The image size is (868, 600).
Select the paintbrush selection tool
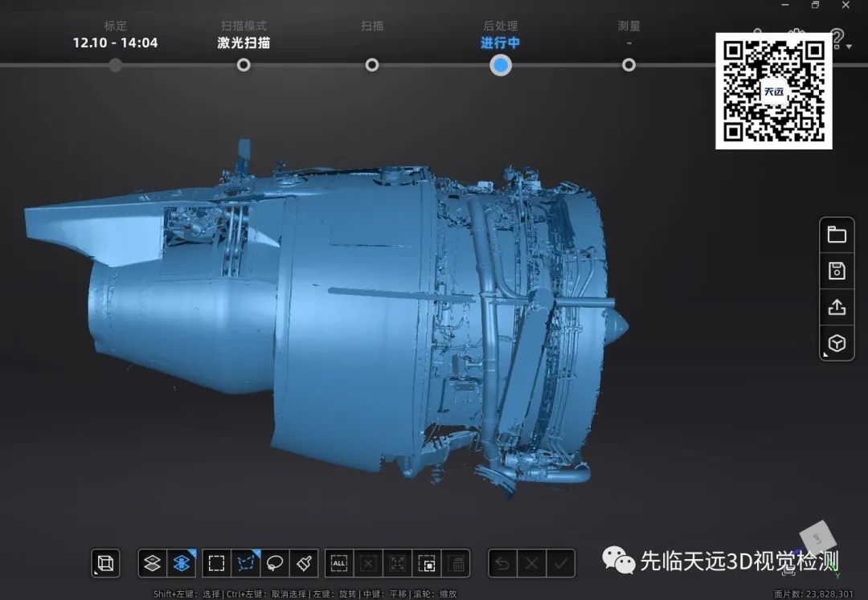303,563
